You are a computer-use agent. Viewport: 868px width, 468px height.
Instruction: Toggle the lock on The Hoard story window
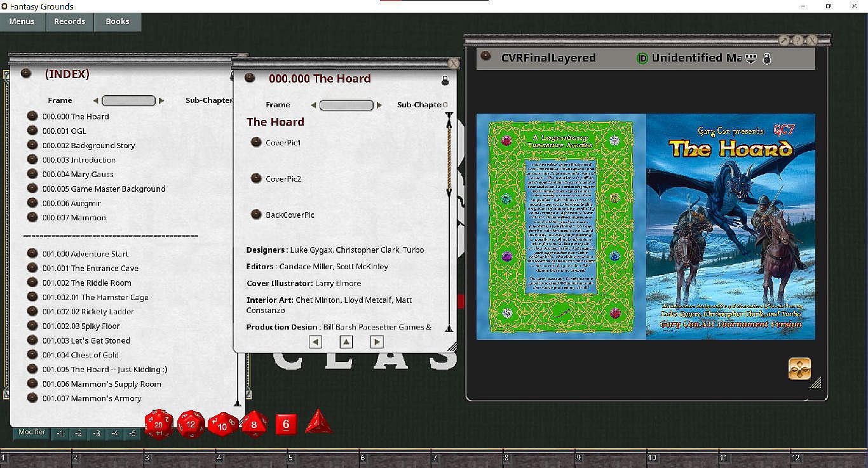click(x=445, y=81)
